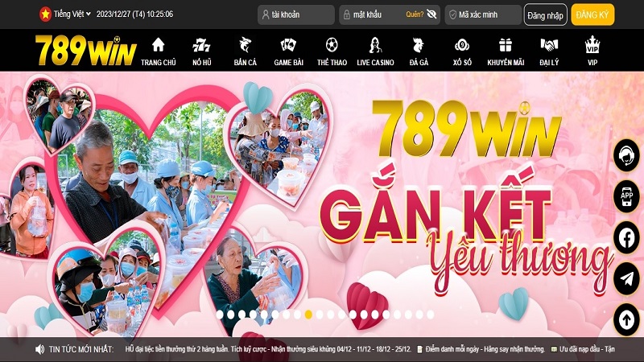
Task: Select the first carousel dot
Action: [220, 315]
